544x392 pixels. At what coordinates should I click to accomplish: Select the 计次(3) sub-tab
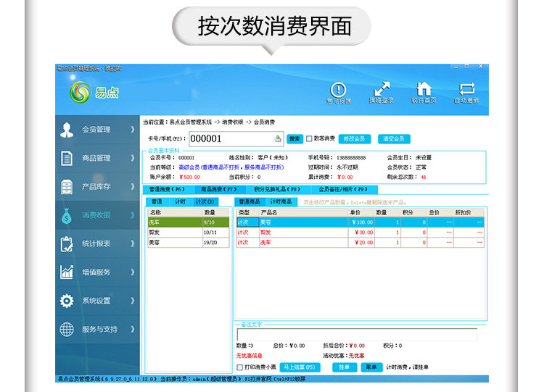[x=205, y=201]
